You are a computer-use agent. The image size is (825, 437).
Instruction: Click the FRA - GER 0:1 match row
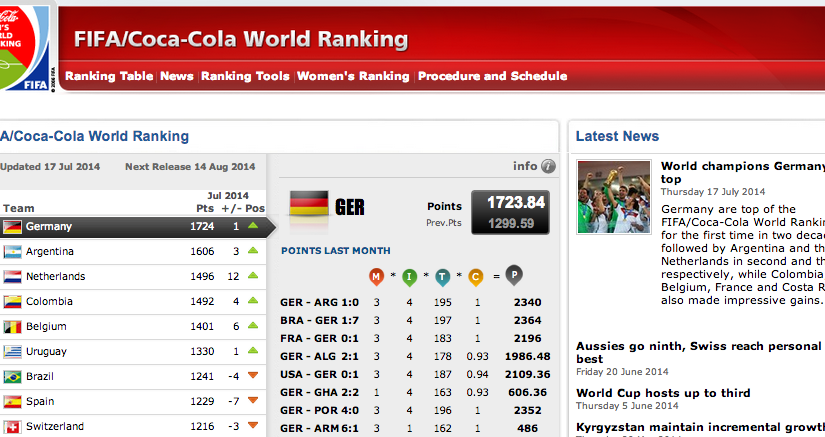click(x=416, y=339)
